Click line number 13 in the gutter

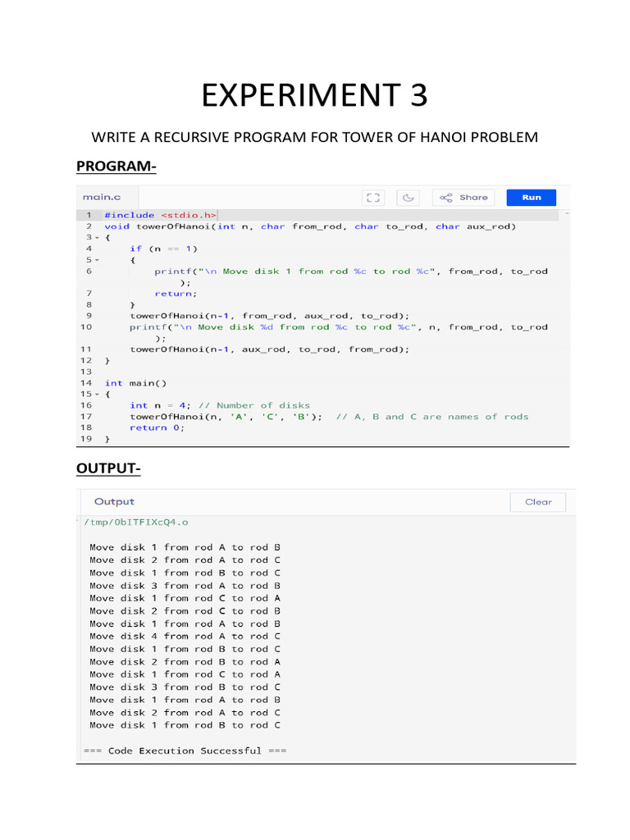click(x=86, y=372)
